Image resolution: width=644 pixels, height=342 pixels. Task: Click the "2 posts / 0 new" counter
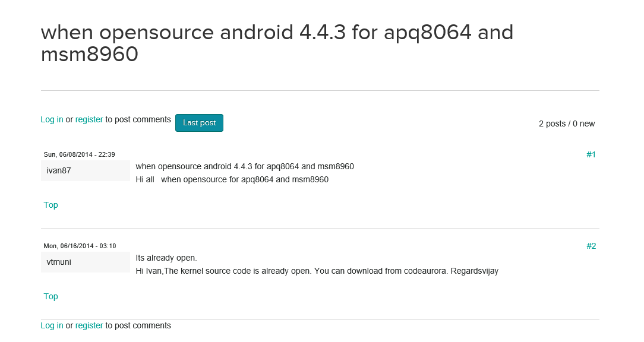[x=567, y=123]
